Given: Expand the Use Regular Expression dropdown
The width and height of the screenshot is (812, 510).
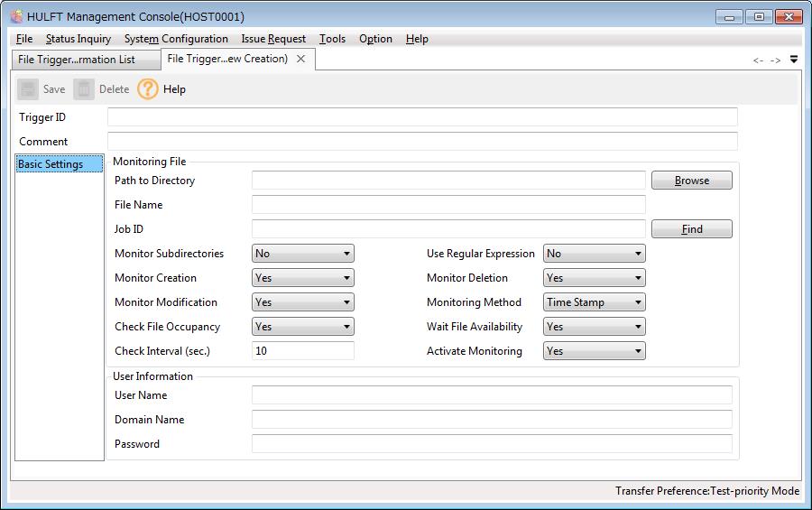Looking at the screenshot, I should (595, 254).
